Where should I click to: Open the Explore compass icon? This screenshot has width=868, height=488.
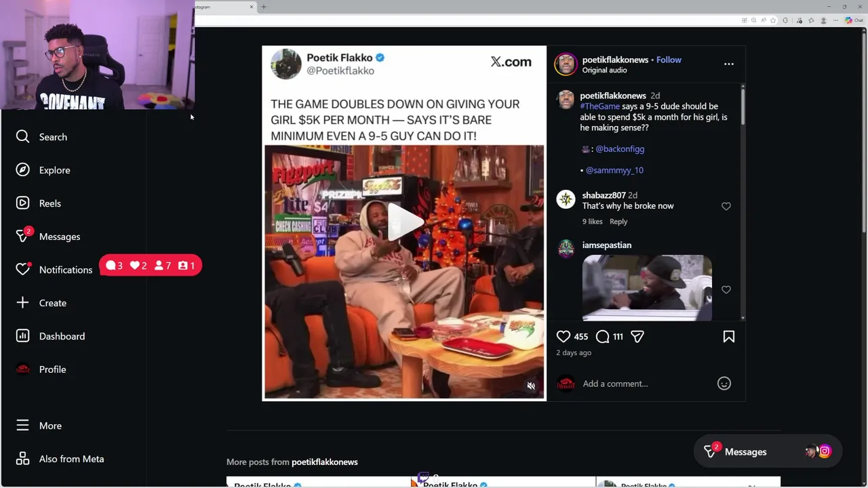pos(22,170)
